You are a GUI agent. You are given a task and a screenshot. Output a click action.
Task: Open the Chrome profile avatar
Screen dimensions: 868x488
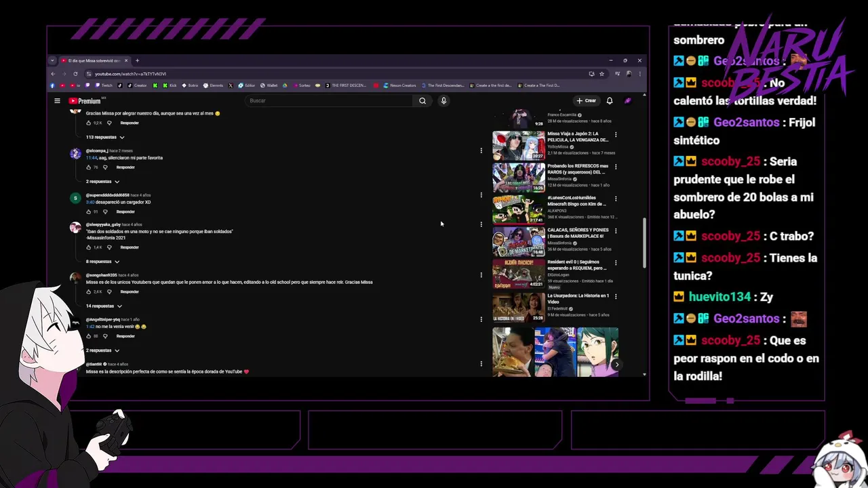[629, 74]
